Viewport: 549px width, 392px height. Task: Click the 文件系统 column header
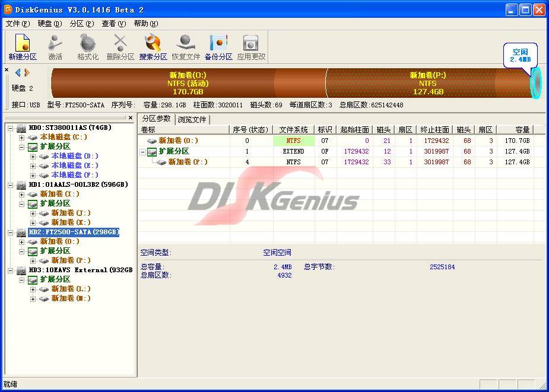(293, 130)
